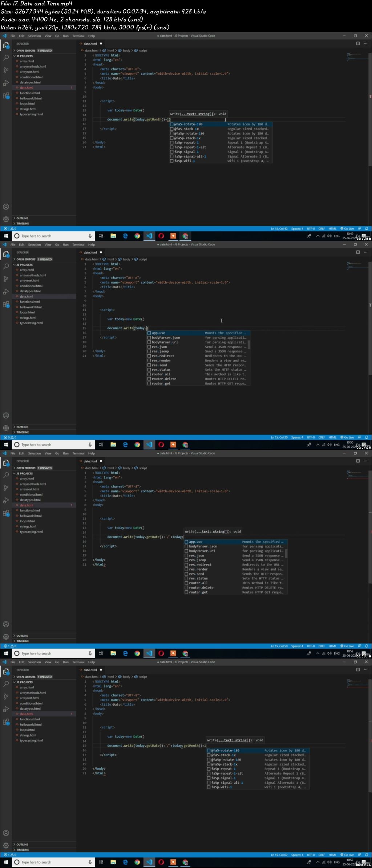Click Windows Start button in first frame taskbar
This screenshot has height=868, width=372.
(6, 236)
